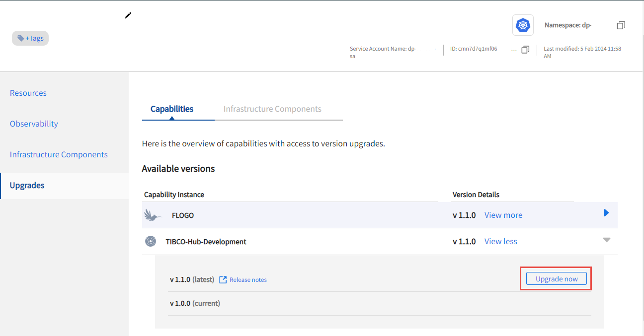Click the TIBCO-Hub-Development capability icon
644x336 pixels.
click(151, 242)
